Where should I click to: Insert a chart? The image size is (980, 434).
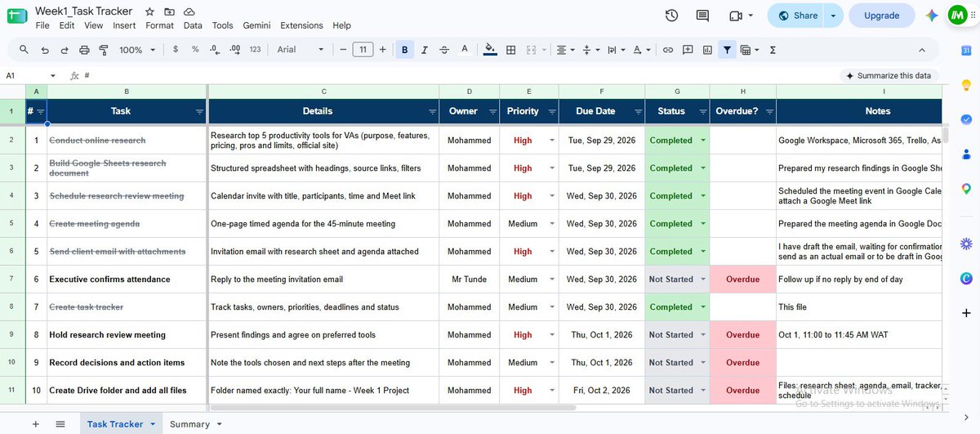(x=707, y=50)
